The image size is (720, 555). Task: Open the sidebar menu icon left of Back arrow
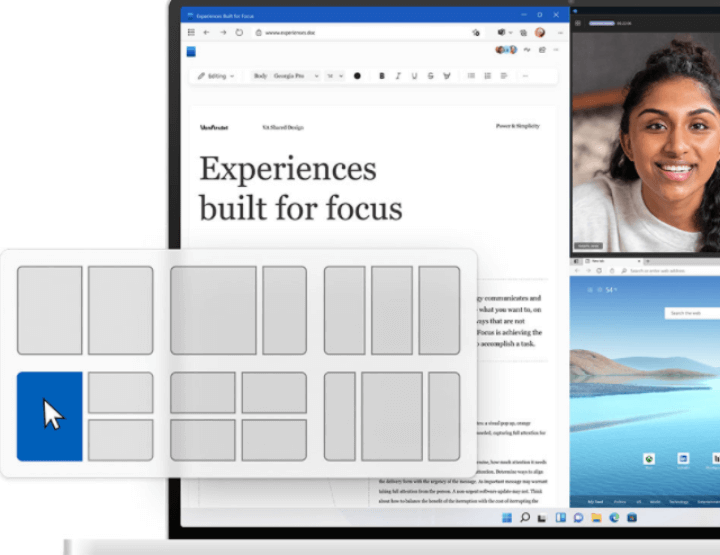[191, 32]
